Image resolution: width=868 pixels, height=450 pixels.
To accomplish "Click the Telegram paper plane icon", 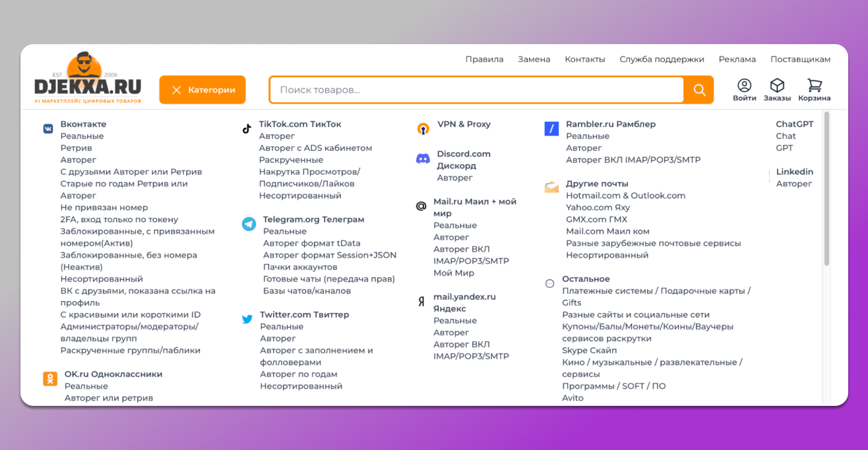I will pos(249,224).
